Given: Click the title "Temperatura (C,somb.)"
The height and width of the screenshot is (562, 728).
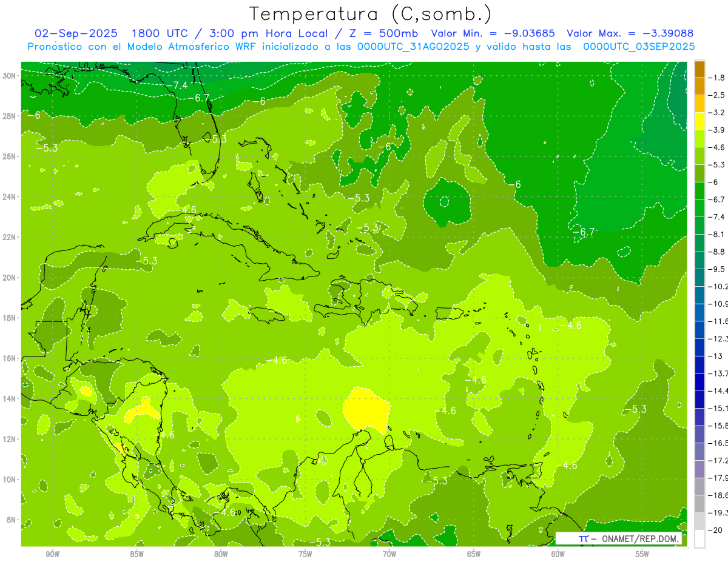Looking at the screenshot, I should coord(370,14).
